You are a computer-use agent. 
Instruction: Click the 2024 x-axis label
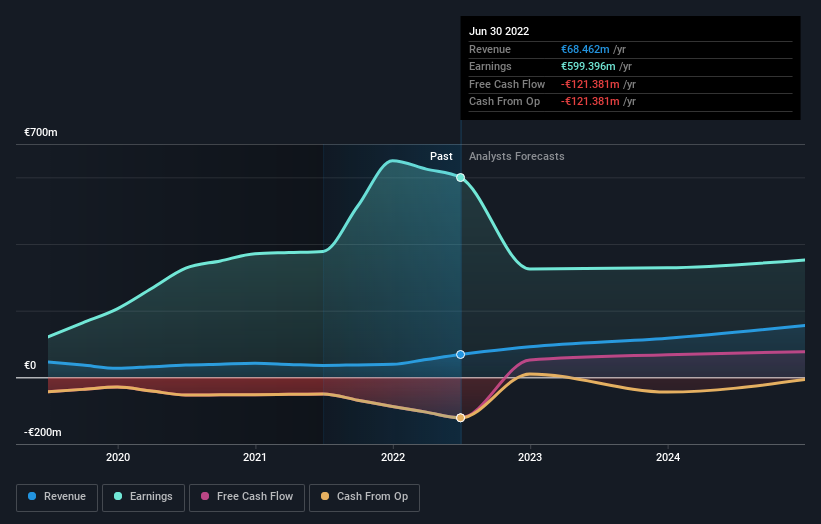pos(668,457)
